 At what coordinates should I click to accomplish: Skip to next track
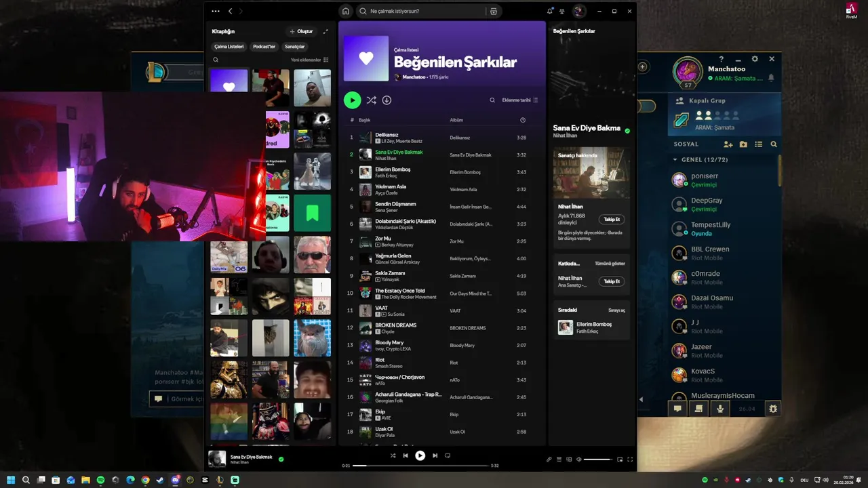[435, 455]
